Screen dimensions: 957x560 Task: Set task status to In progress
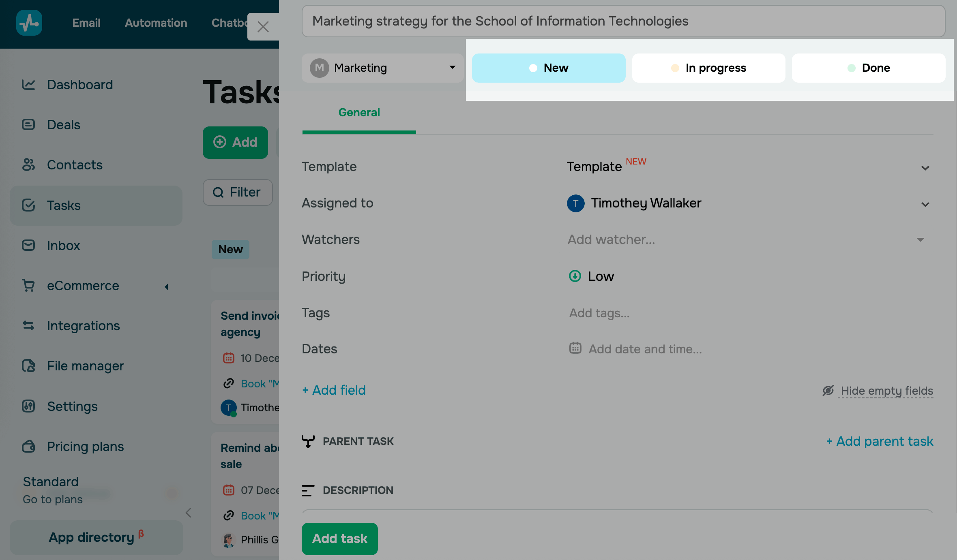708,68
